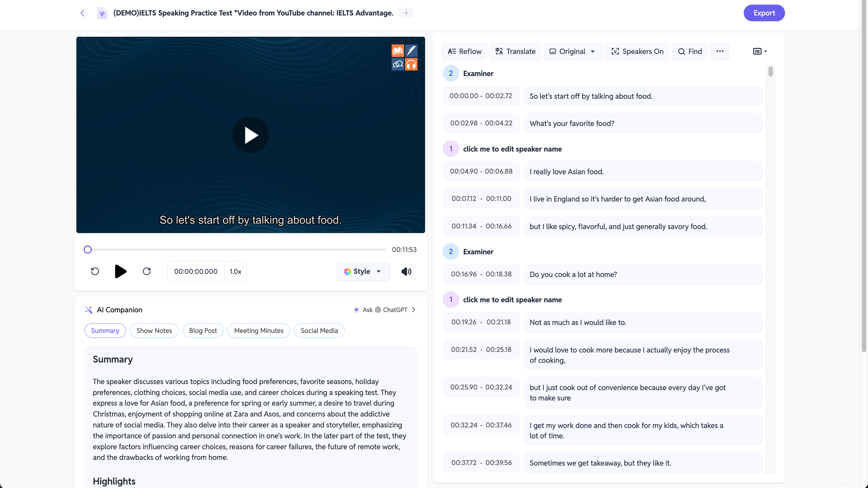Click the video progress bar track
Image resolution: width=868 pixels, height=488 pixels.
[237, 250]
